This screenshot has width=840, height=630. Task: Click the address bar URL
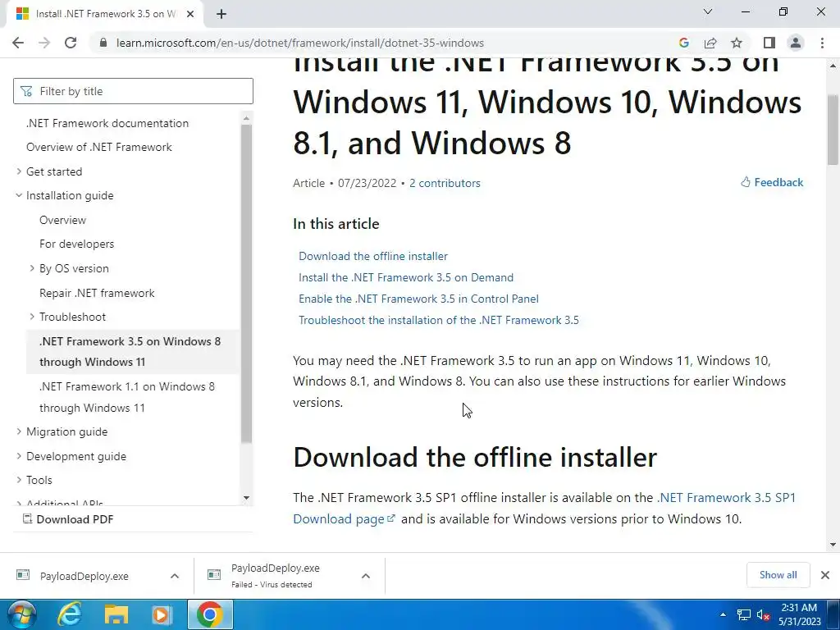click(x=300, y=43)
